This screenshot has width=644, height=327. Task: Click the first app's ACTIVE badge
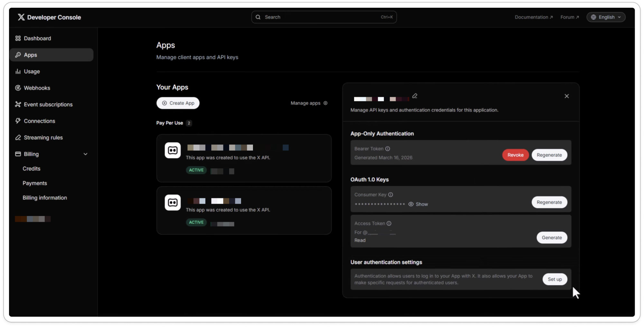(x=196, y=170)
